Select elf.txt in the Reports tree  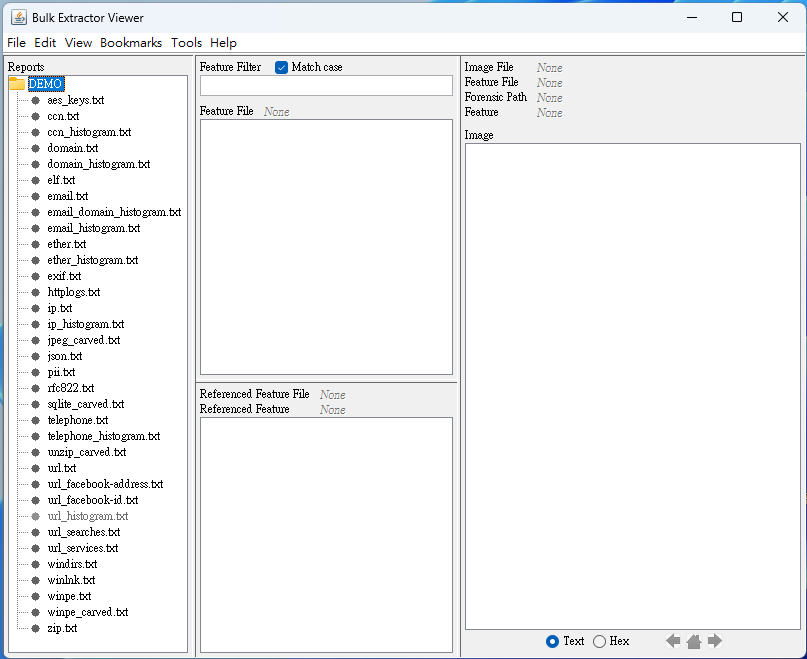[61, 180]
